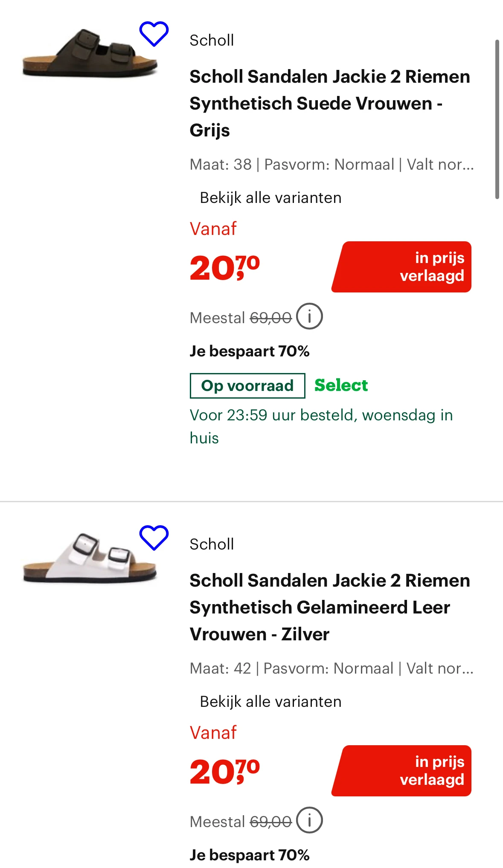Image resolution: width=503 pixels, height=868 pixels.
Task: Open info icon beside silver sandal's 69,00 price
Action: point(309,820)
